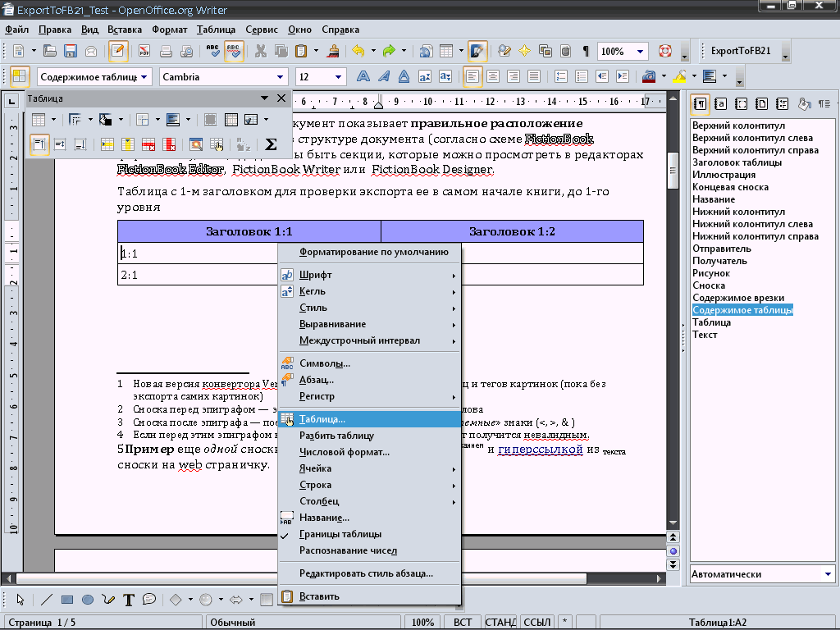Select Заголовок таблицы style in list
This screenshot has height=630, width=840.
point(737,162)
